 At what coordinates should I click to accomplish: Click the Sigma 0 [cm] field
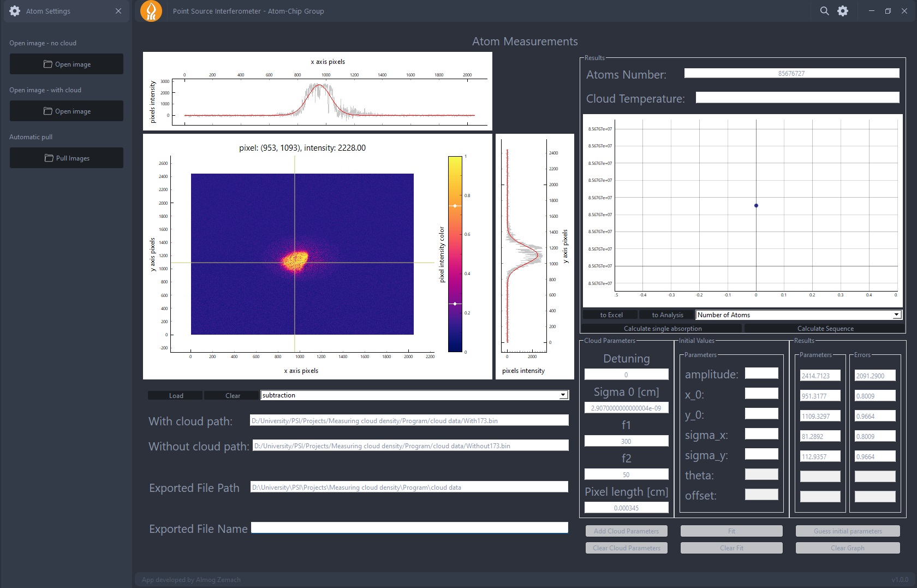(x=626, y=408)
